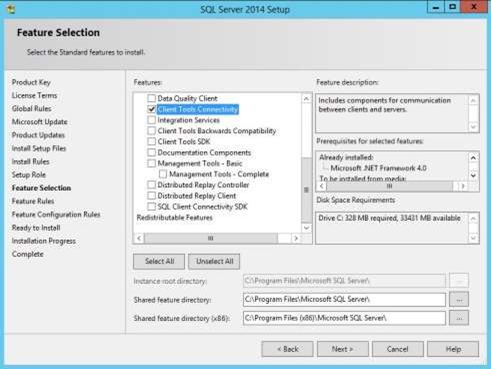The width and height of the screenshot is (491, 369).
Task: Close the SQL Server Setup window
Action: click(474, 7)
